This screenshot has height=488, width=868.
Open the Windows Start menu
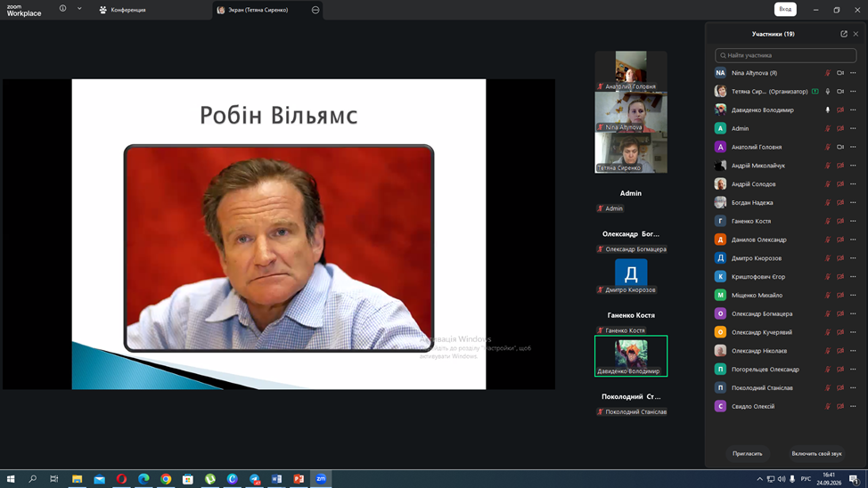(10, 478)
